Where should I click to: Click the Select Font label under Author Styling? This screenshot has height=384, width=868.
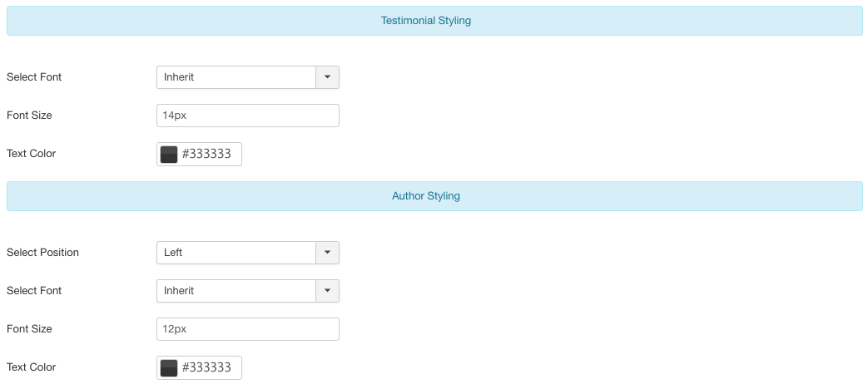pos(34,291)
